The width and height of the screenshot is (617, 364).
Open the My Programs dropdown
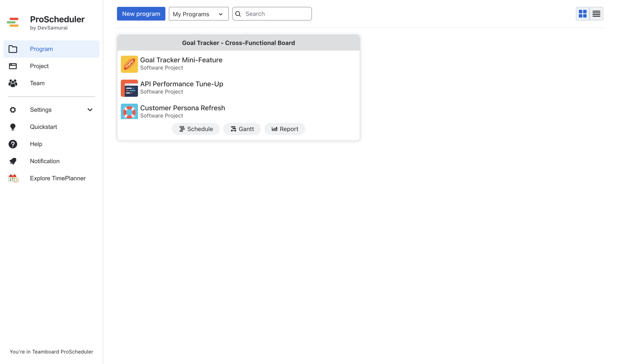click(x=198, y=14)
